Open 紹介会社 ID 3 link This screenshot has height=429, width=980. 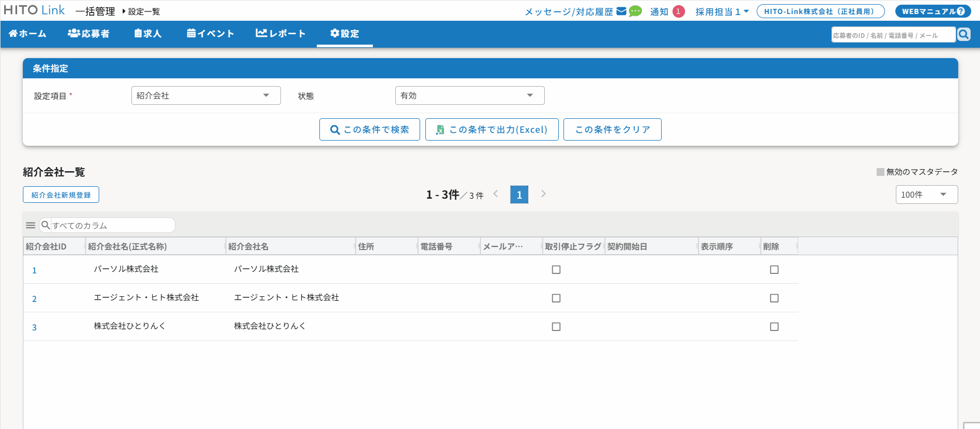(34, 327)
